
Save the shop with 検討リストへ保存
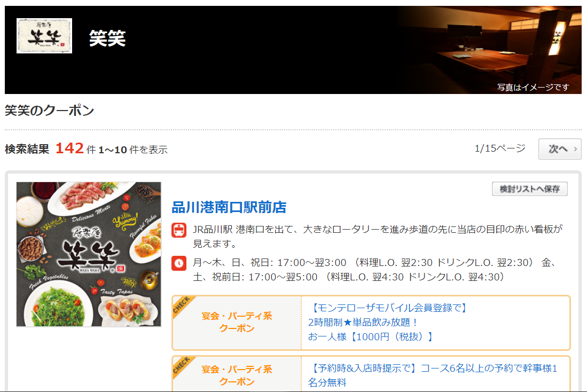pos(530,189)
